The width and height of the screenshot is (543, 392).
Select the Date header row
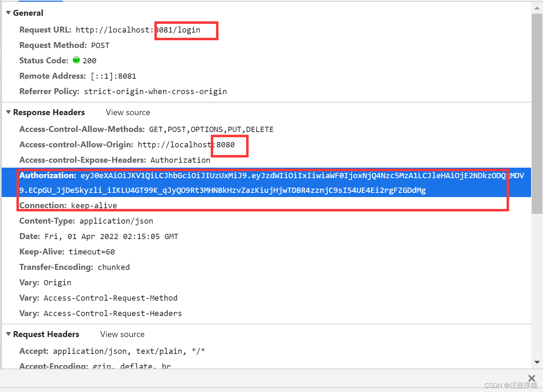pyautogui.click(x=266, y=236)
